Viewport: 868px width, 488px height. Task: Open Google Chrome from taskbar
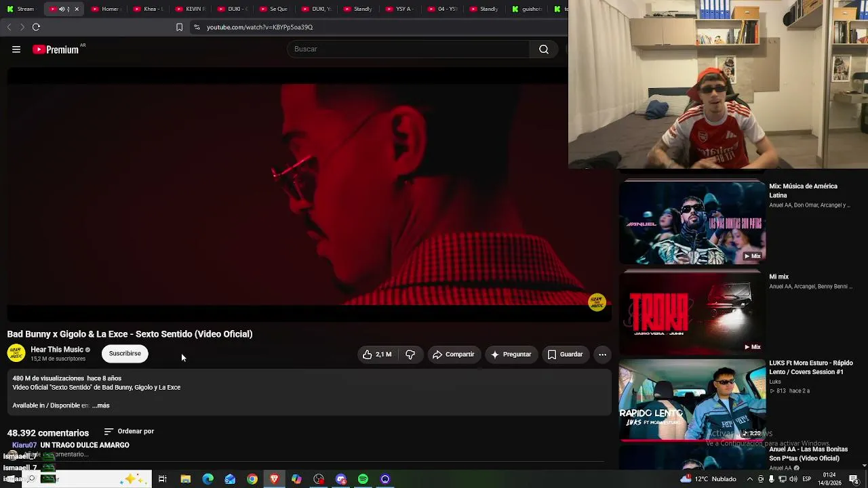(x=252, y=479)
